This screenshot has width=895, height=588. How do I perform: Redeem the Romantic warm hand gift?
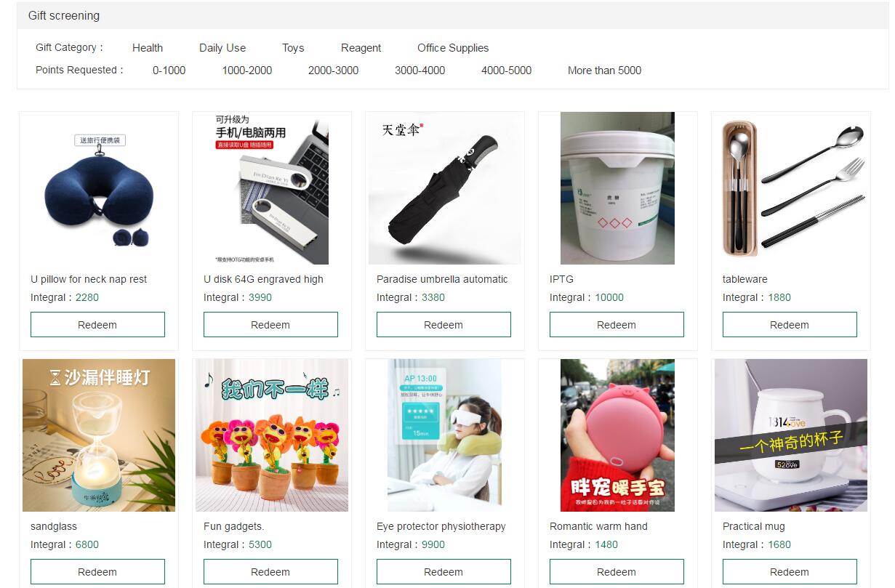tap(617, 572)
